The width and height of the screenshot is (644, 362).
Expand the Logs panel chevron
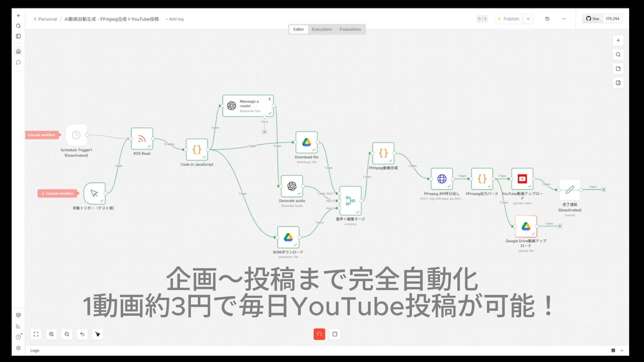(x=622, y=350)
